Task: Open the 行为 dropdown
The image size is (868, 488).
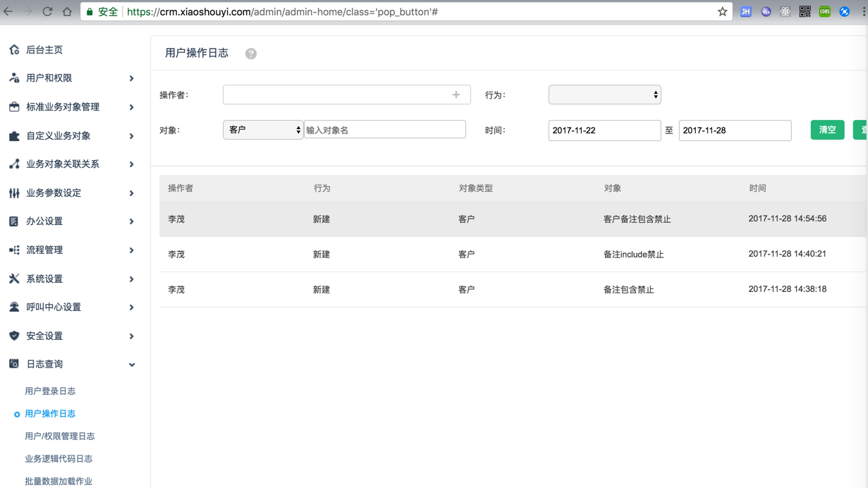Action: coord(605,94)
